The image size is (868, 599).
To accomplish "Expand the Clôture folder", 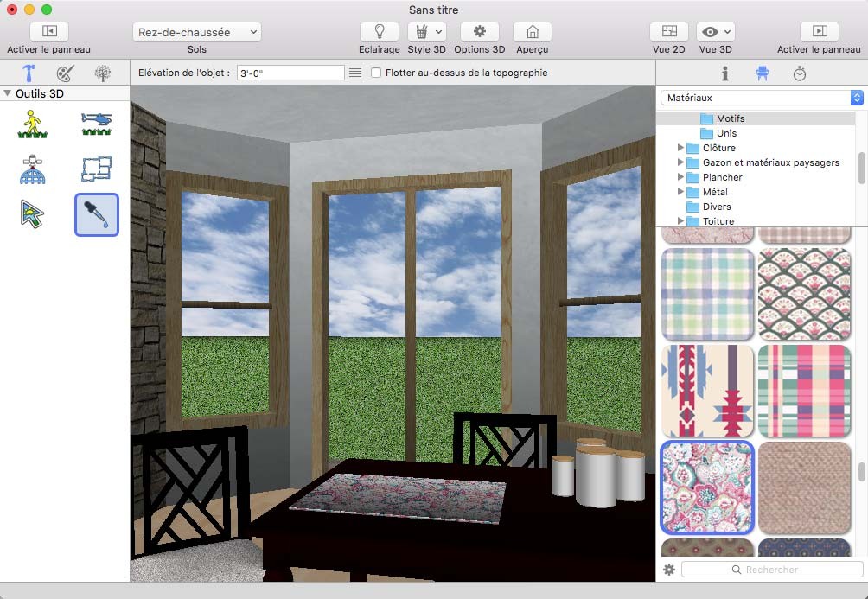I will [x=681, y=148].
